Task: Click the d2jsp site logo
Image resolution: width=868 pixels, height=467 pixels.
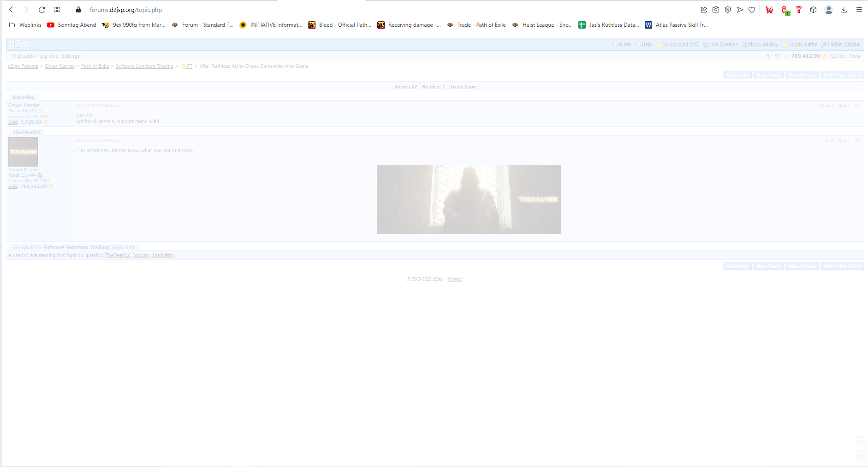Action: point(21,44)
